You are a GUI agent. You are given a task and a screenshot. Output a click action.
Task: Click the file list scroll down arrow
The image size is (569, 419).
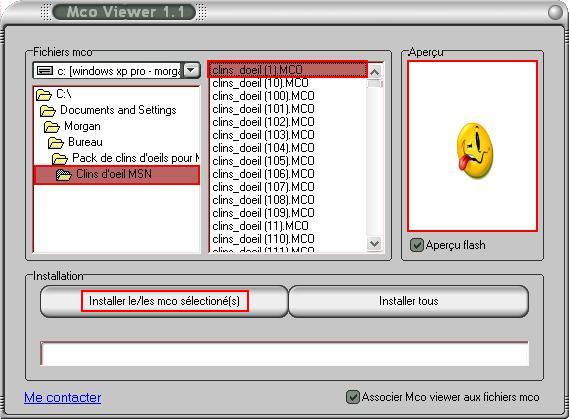coord(374,244)
